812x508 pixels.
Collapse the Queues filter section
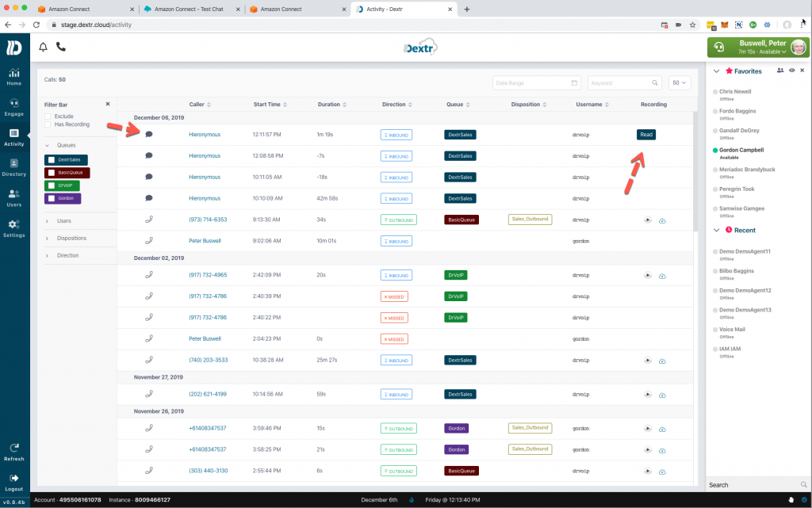click(47, 145)
